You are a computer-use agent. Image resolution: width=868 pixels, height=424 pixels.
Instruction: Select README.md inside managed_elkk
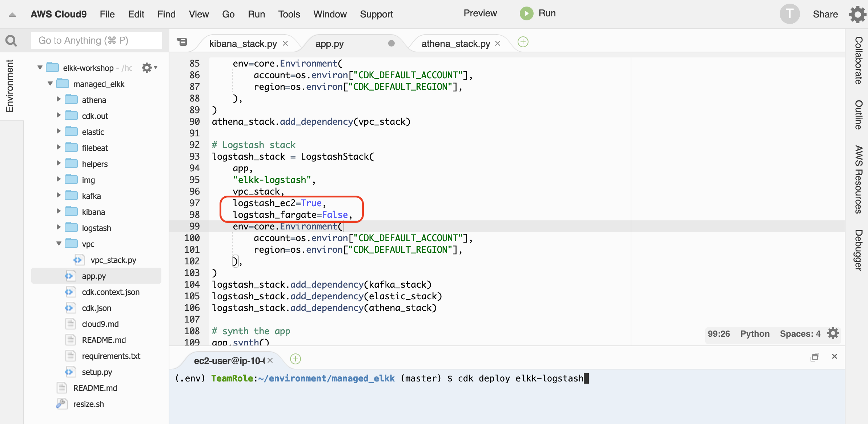tap(104, 340)
